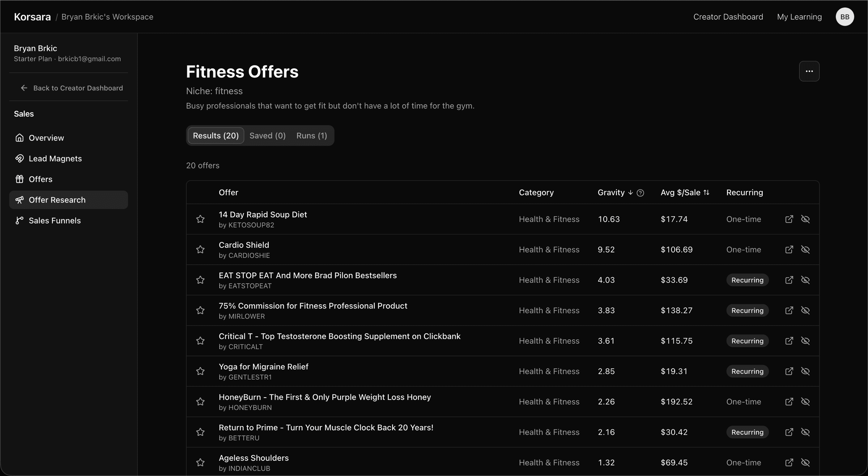
Task: Click the Ageless Shoulders offer title
Action: click(254, 458)
